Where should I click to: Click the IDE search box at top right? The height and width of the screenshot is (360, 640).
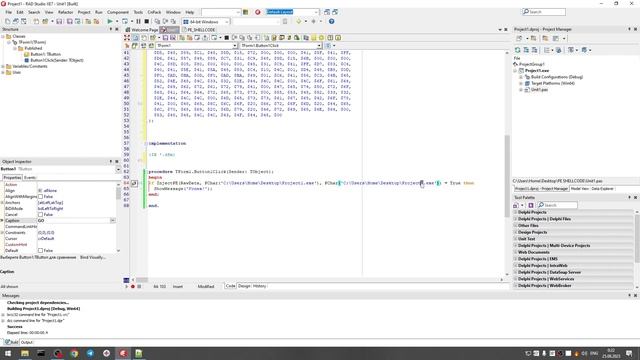[544, 12]
